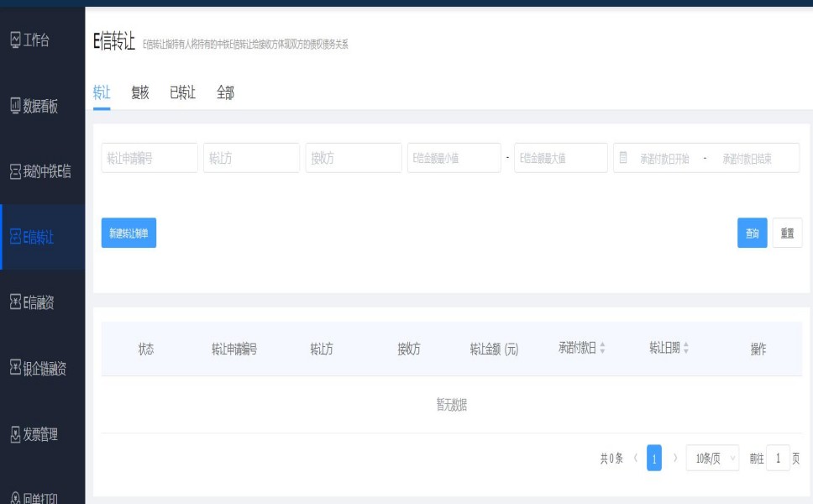This screenshot has width=813, height=504.
Task: Reset filters with the 重置 button
Action: pos(787,234)
